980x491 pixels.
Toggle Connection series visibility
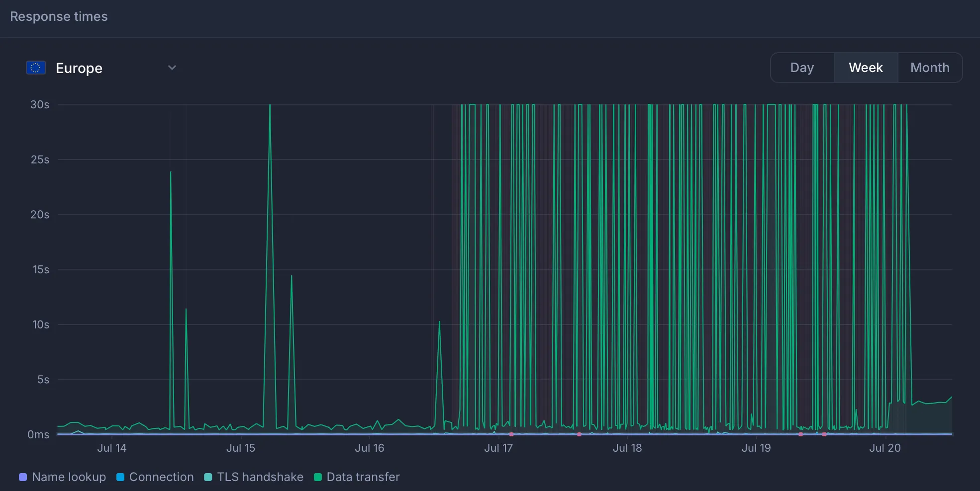point(161,477)
